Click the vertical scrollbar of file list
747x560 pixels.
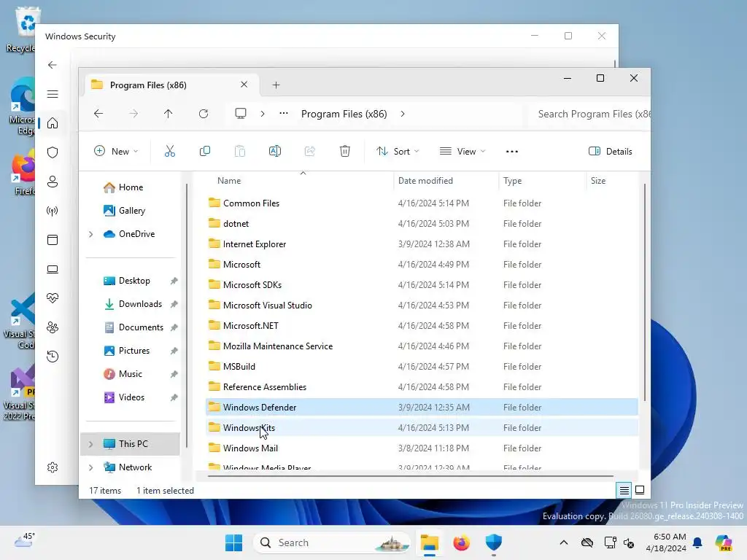click(x=645, y=292)
